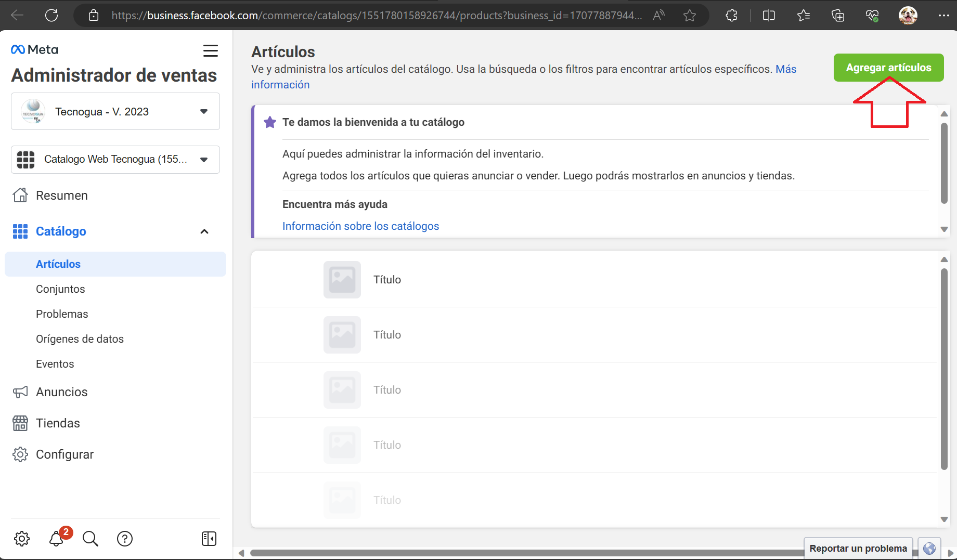Collapse the Catálogo section chevron
The image size is (957, 560).
204,231
